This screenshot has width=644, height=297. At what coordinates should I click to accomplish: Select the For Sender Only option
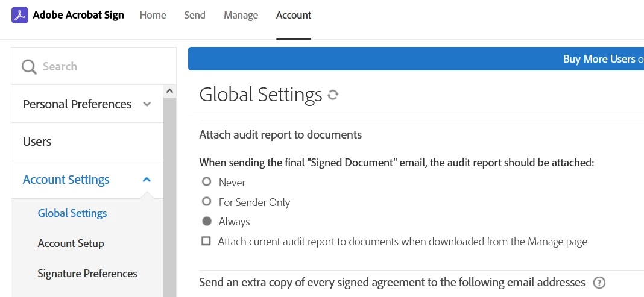[207, 202]
